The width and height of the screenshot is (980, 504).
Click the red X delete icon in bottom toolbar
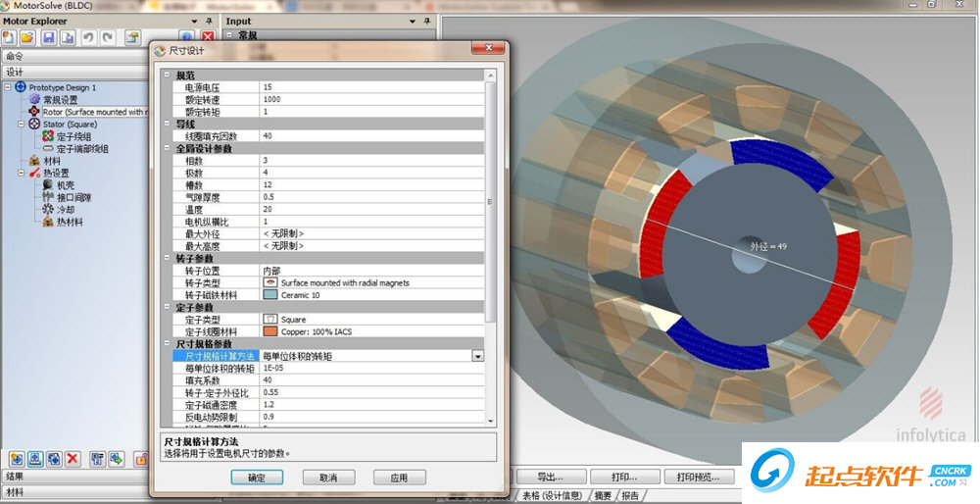73,458
